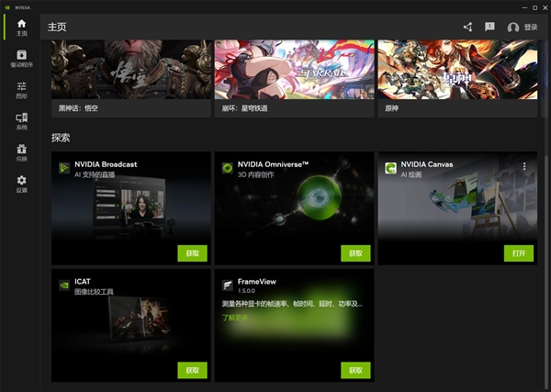Image resolution: width=551 pixels, height=392 pixels.
Task: Open NVIDIA Canvas with 打开 button
Action: 519,253
